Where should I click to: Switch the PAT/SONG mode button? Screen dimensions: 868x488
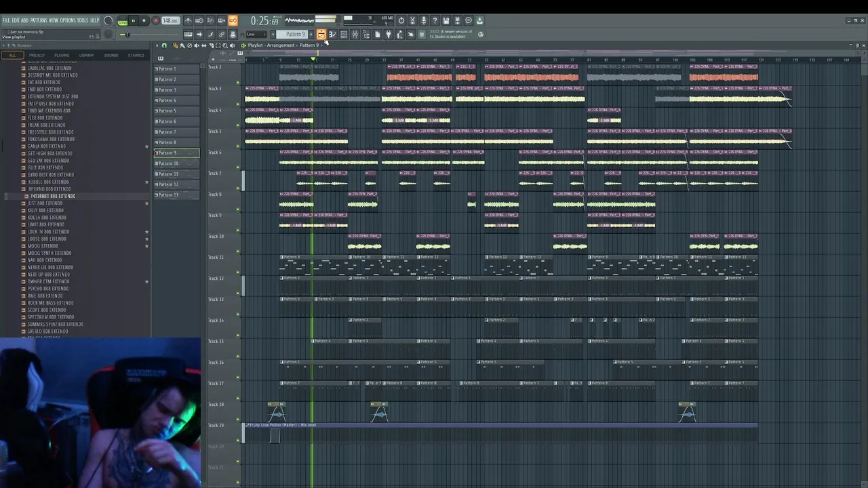(x=122, y=20)
